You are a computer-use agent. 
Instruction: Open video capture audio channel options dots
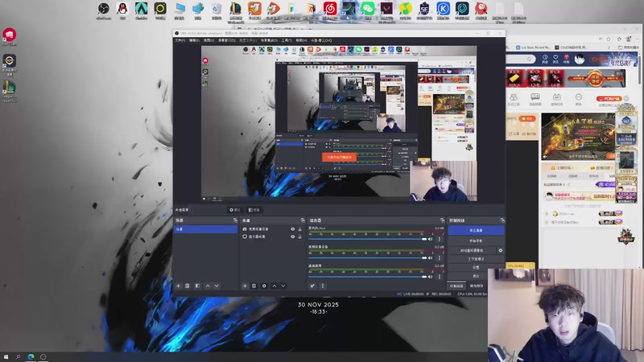(x=439, y=257)
